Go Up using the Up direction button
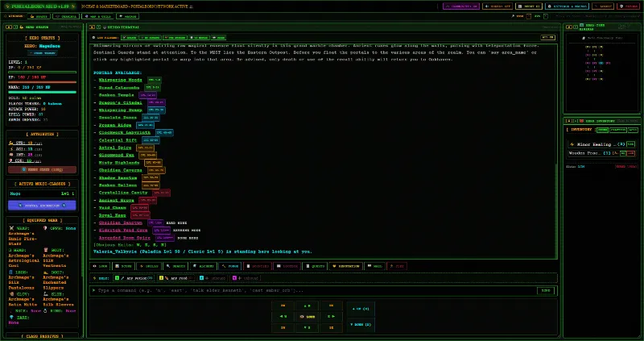Image resolution: width=644 pixels, height=341 pixels. coord(361,309)
